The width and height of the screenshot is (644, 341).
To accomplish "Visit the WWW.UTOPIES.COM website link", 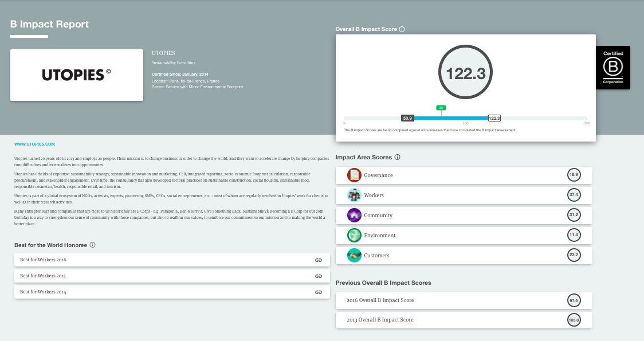I will click(34, 144).
